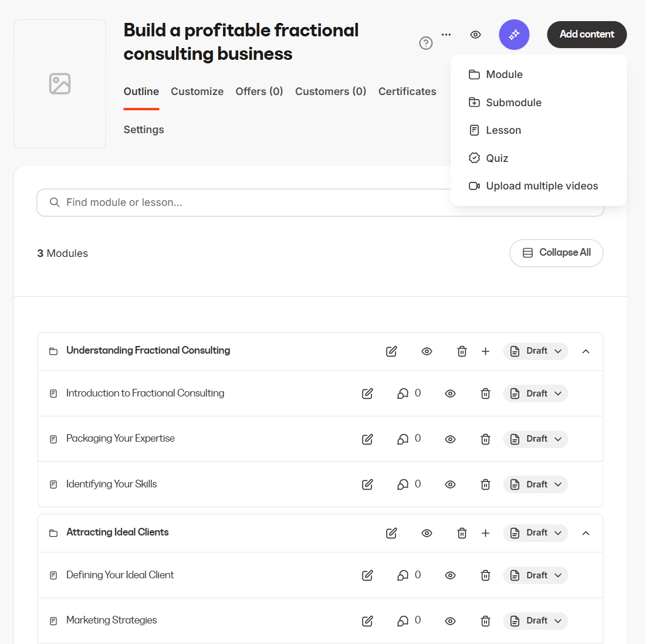Open the help question mark icon
The image size is (646, 644).
coord(425,43)
